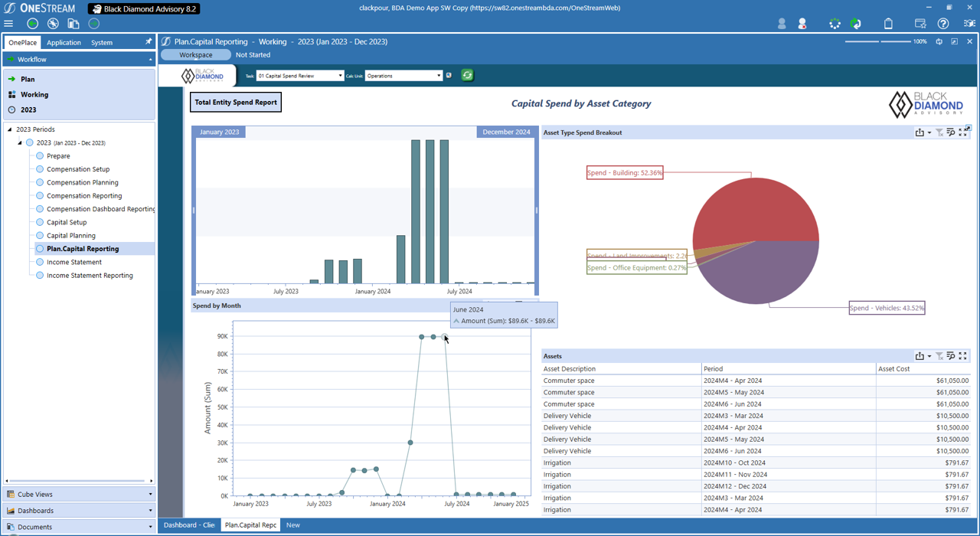The image size is (980, 536).
Task: Click the Plan workflow item
Action: click(x=28, y=80)
